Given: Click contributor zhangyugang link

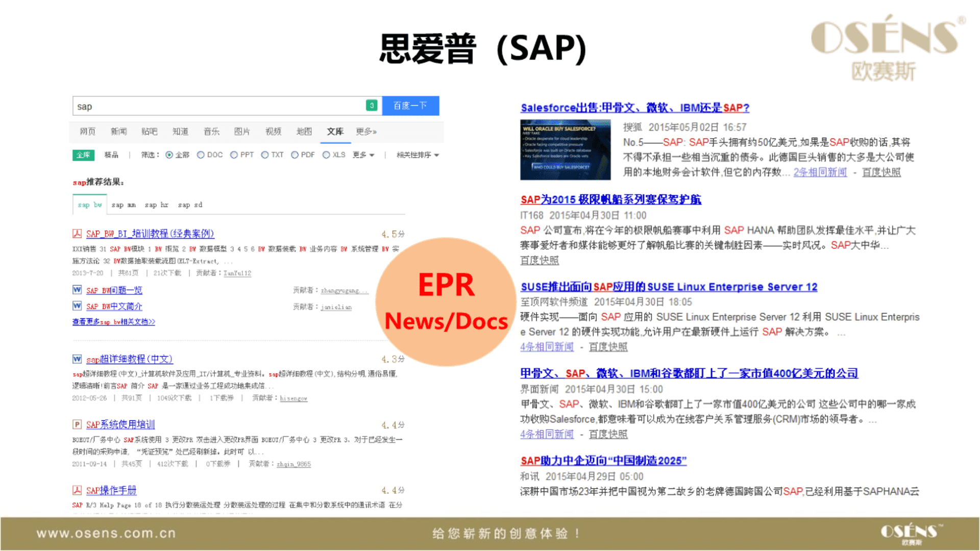Looking at the screenshot, I should click(345, 290).
